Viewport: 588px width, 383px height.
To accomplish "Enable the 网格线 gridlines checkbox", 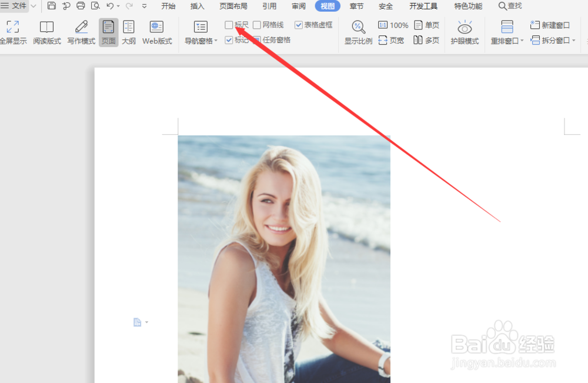I will pos(257,25).
